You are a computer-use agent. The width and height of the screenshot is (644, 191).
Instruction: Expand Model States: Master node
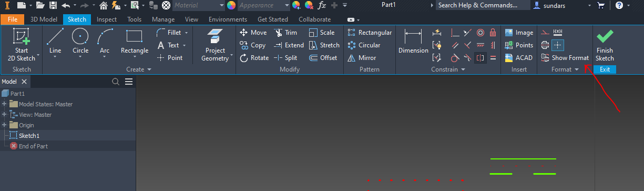click(x=4, y=104)
